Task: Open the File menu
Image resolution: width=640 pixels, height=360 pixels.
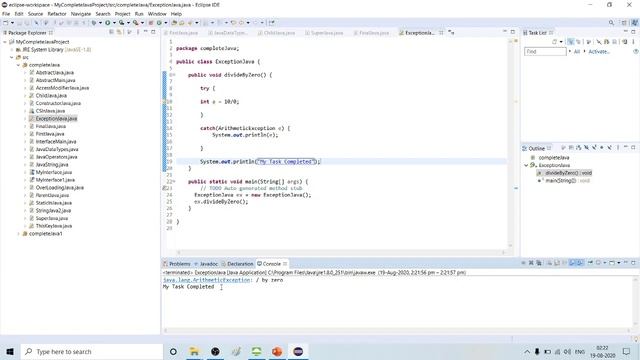Action: (x=6, y=14)
